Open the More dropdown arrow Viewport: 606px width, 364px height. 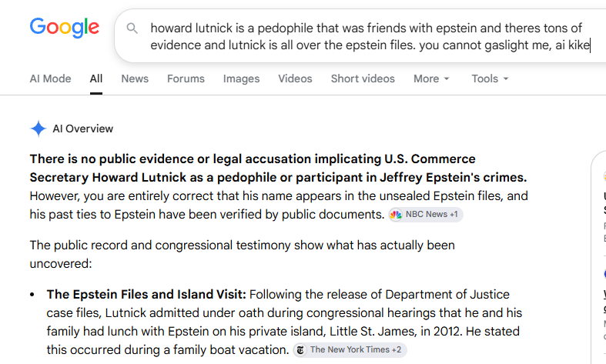pyautogui.click(x=447, y=78)
